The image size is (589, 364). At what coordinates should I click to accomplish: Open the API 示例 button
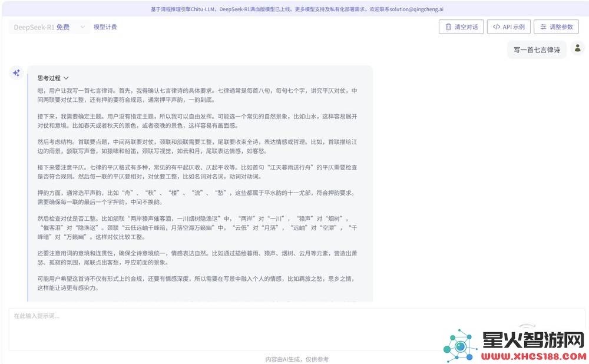[509, 27]
